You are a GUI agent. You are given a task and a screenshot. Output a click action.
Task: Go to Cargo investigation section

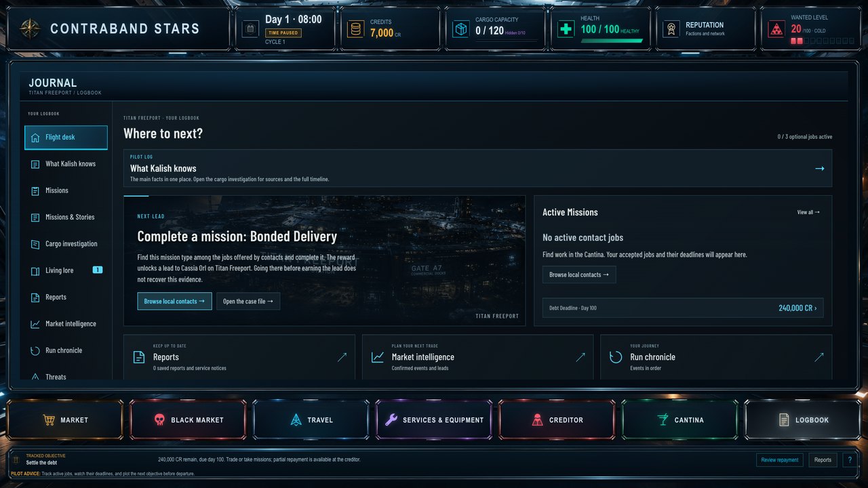(66, 244)
